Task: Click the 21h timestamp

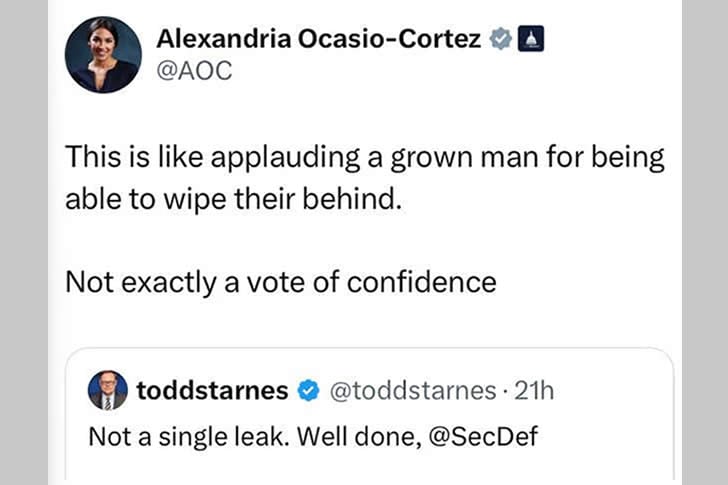Action: [x=532, y=391]
